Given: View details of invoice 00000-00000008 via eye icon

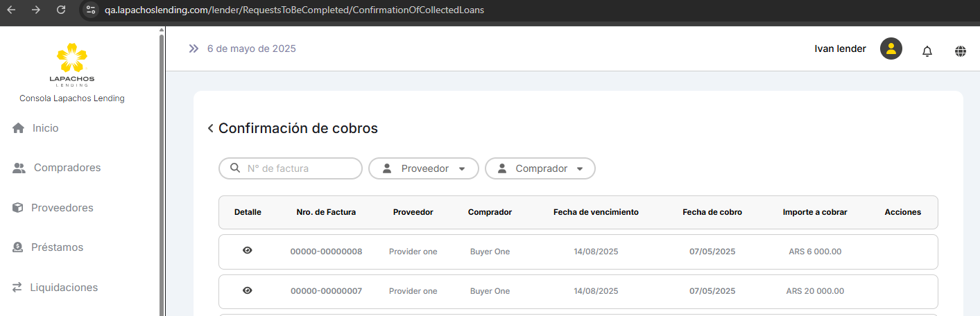Looking at the screenshot, I should click(x=248, y=251).
